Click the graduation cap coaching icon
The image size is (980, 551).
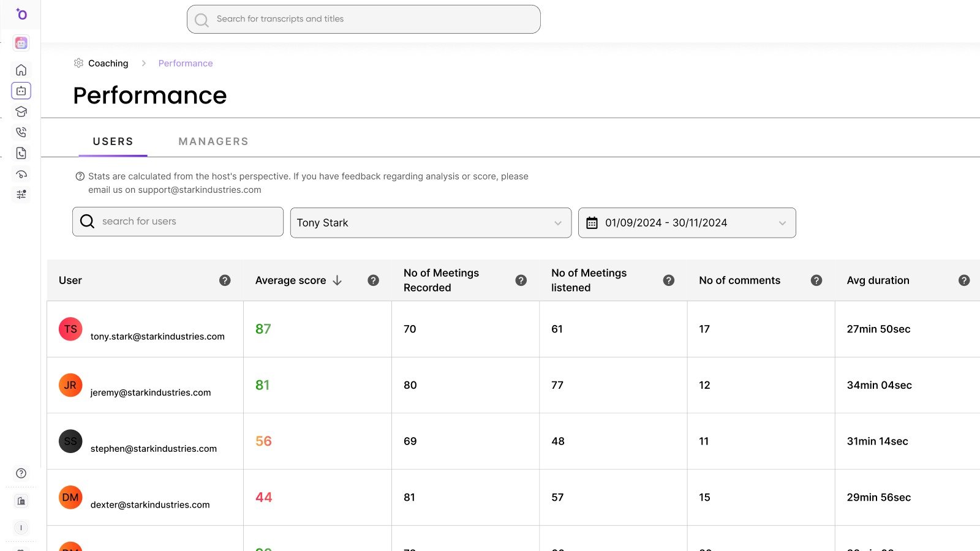[21, 111]
